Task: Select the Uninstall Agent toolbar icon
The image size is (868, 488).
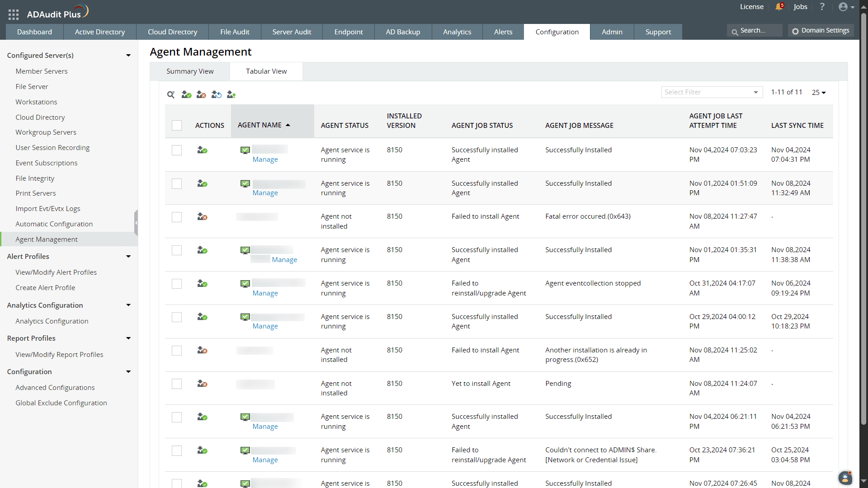Action: click(201, 94)
